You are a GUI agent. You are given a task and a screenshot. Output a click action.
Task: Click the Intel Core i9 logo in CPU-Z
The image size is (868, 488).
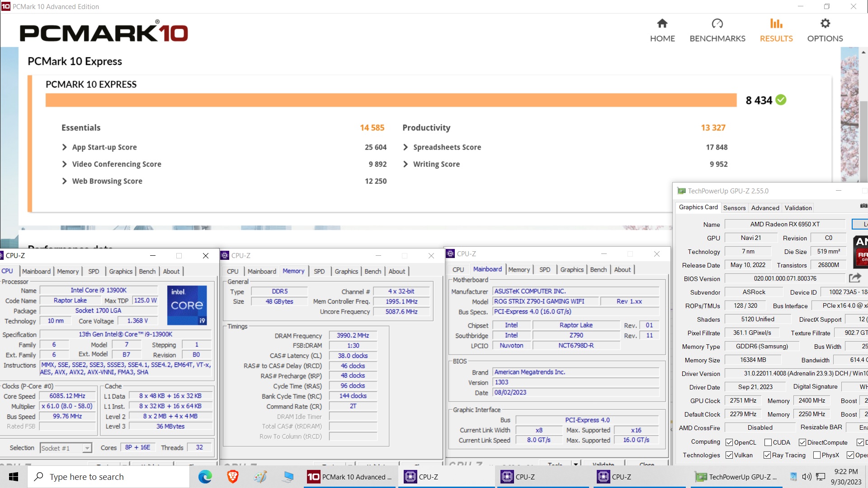click(187, 305)
